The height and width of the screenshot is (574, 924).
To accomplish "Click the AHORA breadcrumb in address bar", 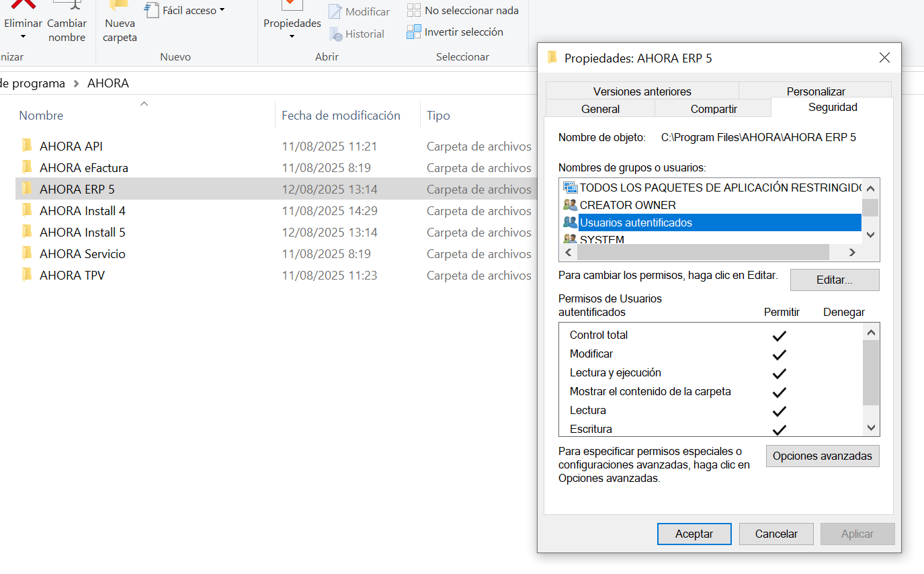I will (x=108, y=83).
